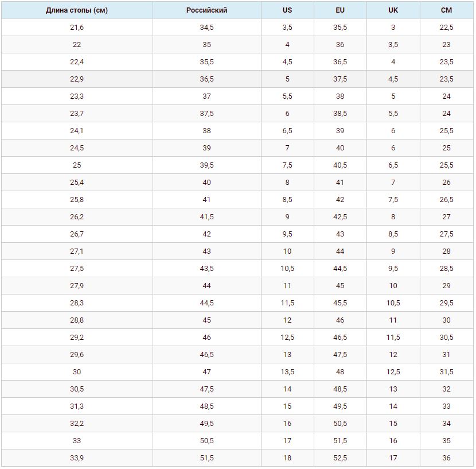
Task: Click the US size 7,5 cell
Action: click(x=287, y=165)
